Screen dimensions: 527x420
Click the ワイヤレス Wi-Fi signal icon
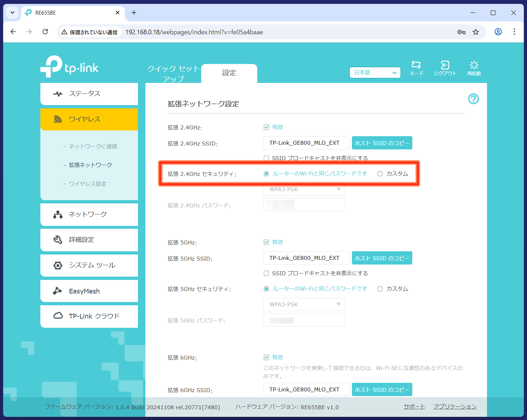pos(58,119)
